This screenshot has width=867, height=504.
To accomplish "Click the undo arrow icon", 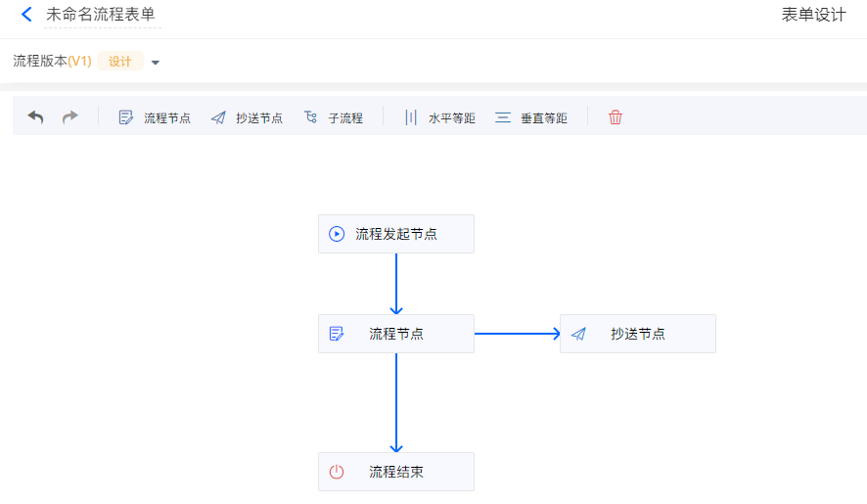I will point(35,117).
